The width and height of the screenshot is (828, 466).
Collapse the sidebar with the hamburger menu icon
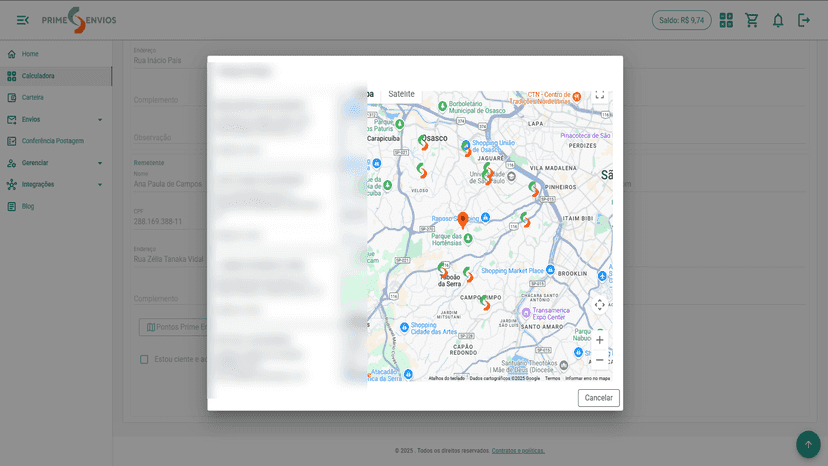pos(23,20)
